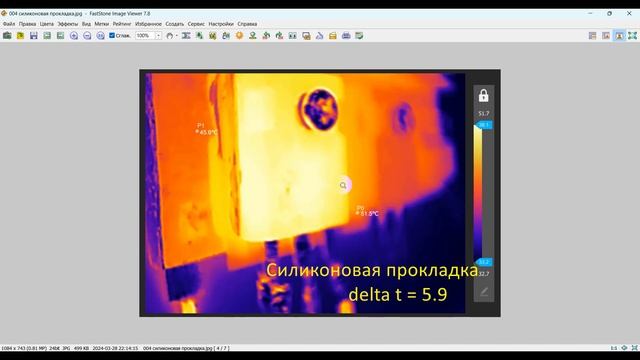The width and height of the screenshot is (640, 360).
Task: Go to the previous image icon
Action: click(47, 36)
